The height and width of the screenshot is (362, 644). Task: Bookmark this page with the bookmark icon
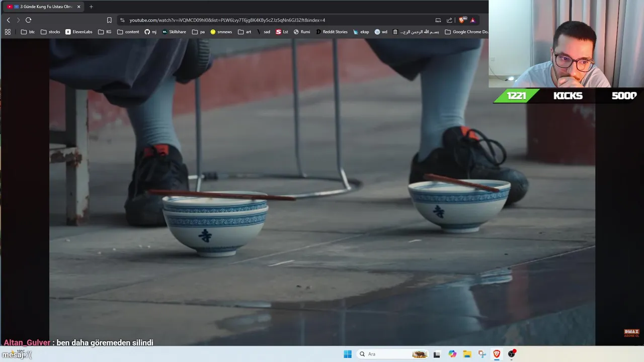coord(109,20)
